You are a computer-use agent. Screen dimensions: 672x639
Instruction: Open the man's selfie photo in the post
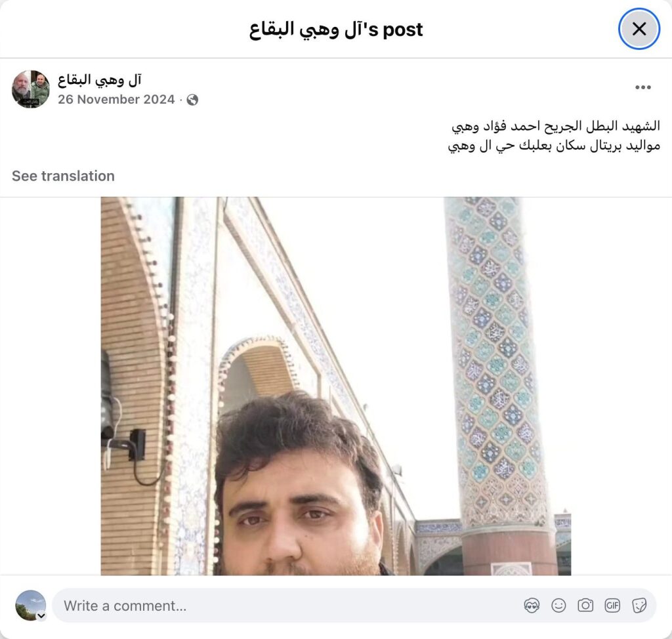pos(336,386)
